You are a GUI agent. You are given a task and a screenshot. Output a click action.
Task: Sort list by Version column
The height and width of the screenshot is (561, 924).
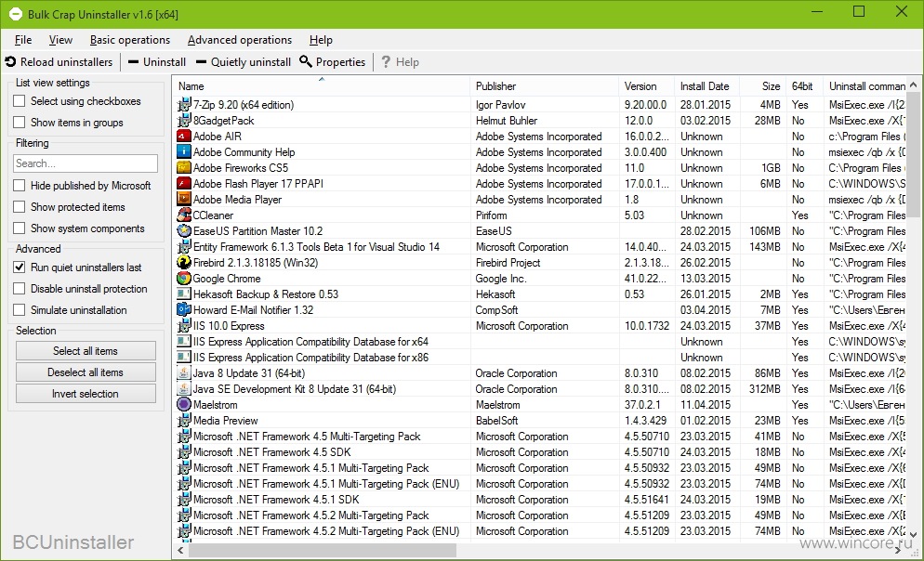coord(646,86)
